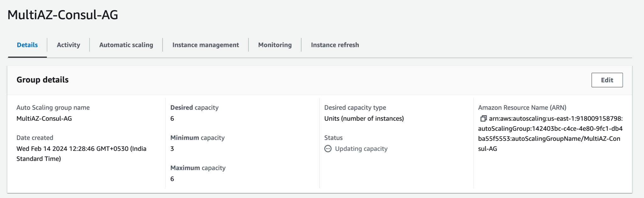Click the Group details section heading
Image resolution: width=644 pixels, height=198 pixels.
[42, 80]
